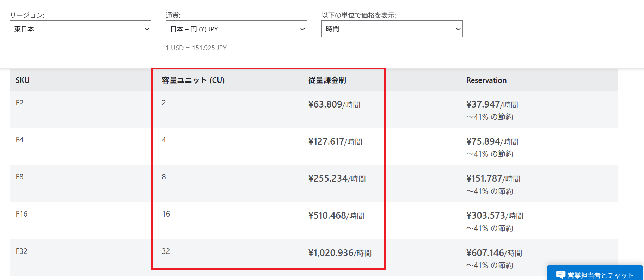Click the ¥63.809/時間 pay-as-you-go price
644x280 pixels.
[334, 105]
